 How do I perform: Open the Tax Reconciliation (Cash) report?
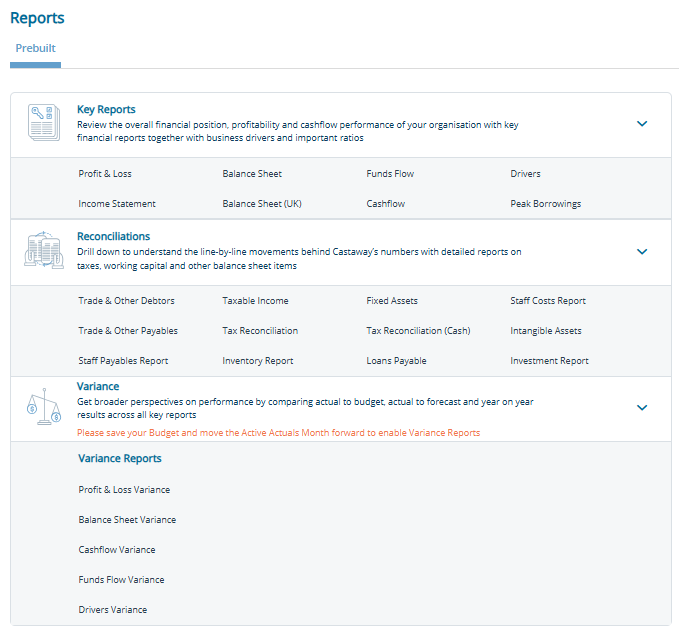coord(418,331)
